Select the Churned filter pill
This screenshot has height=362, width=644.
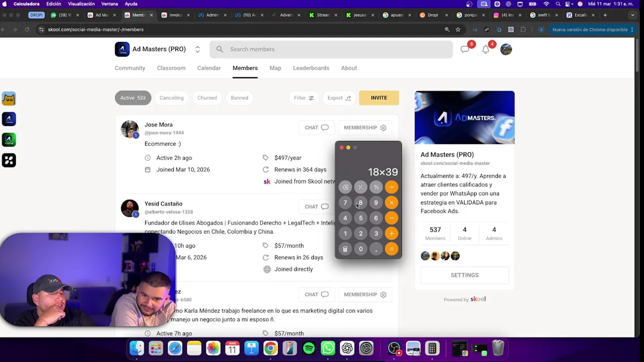(207, 98)
